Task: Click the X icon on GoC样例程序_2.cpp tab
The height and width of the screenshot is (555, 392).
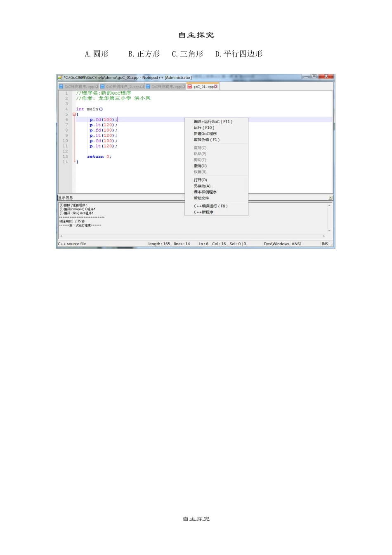Action: [x=142, y=87]
